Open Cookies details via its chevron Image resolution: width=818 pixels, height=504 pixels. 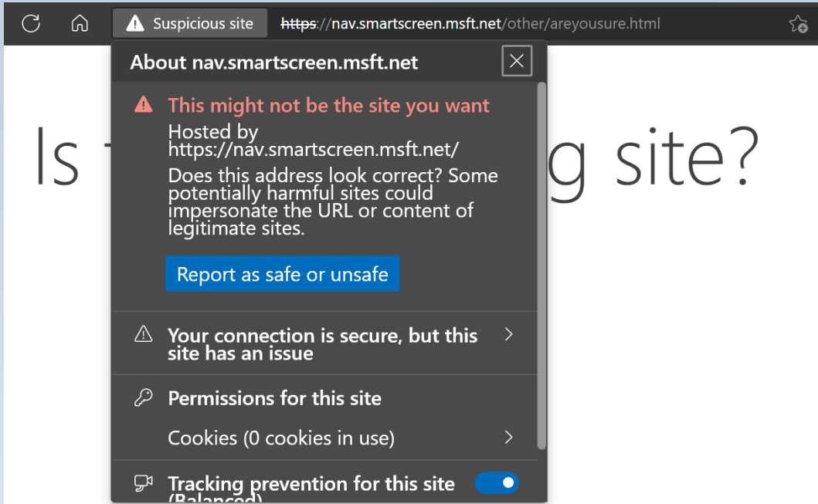pyautogui.click(x=508, y=437)
